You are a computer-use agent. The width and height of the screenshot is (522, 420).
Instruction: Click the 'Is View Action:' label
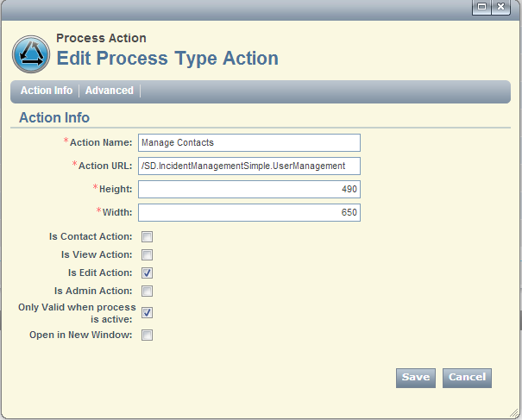[x=97, y=254]
